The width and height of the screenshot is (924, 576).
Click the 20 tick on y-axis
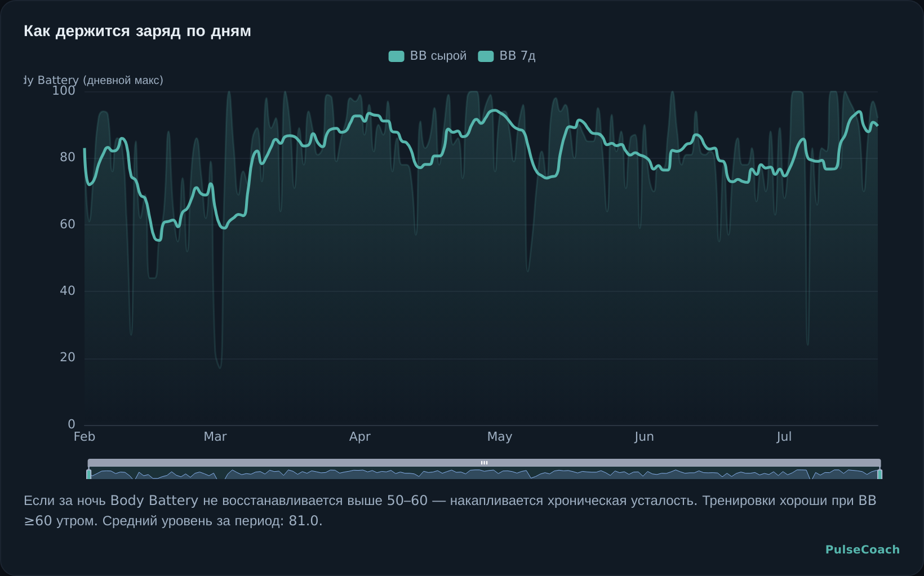tap(68, 357)
